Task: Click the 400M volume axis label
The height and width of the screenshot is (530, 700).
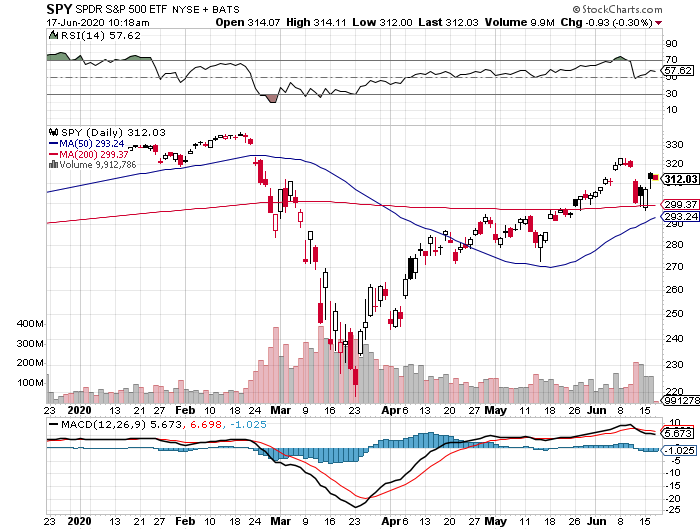Action: click(x=30, y=324)
